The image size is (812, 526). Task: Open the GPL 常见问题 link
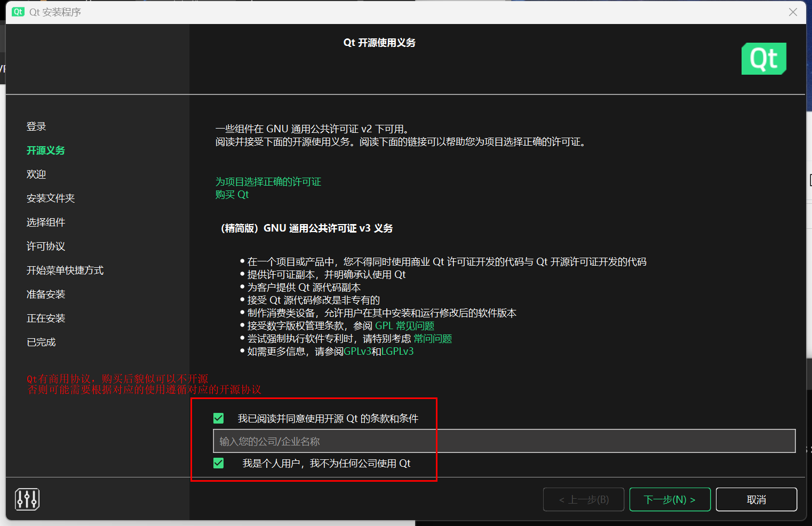(x=404, y=326)
